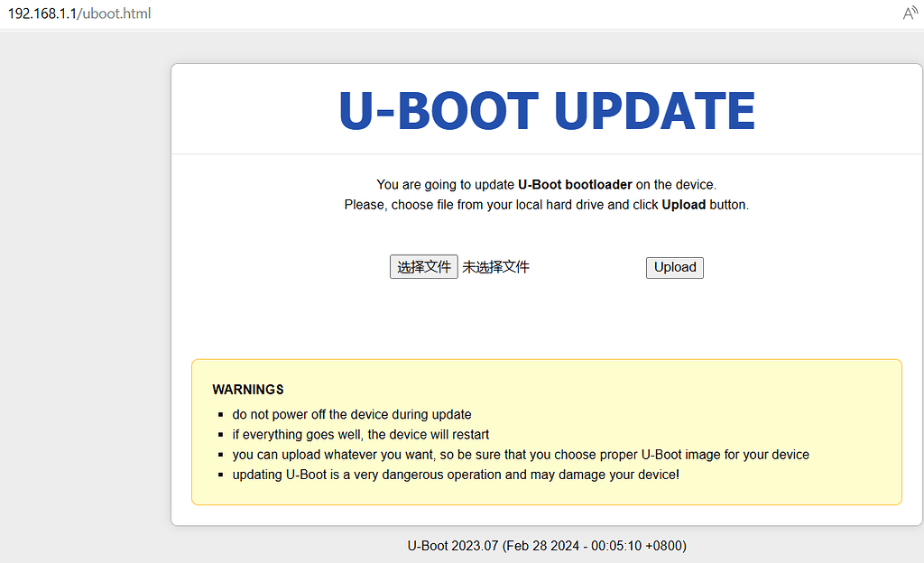
Task: Click the bullet marker beside the first warning
Action: 221,414
